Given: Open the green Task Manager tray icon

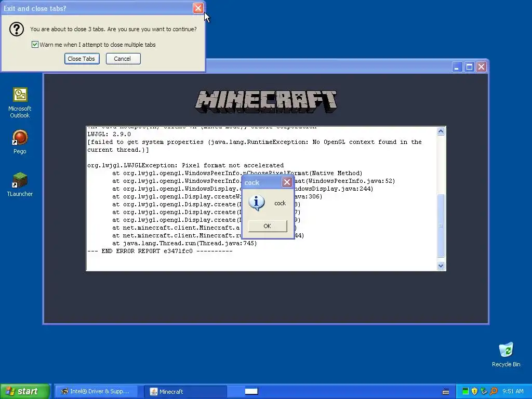Looking at the screenshot, I should pos(465,391).
